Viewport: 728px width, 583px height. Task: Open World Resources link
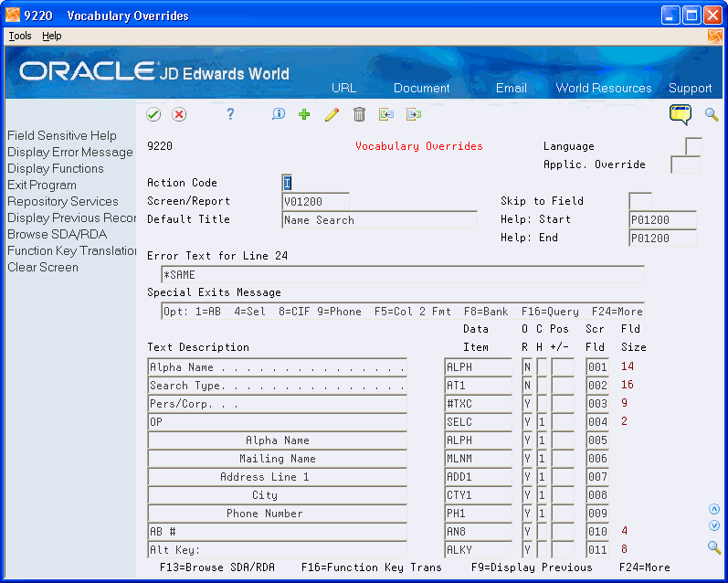[x=604, y=88]
